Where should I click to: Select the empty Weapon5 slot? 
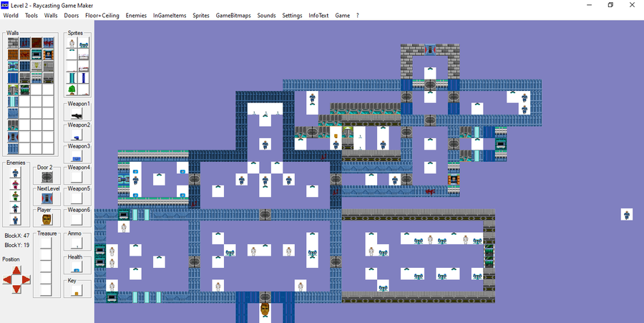(x=77, y=198)
